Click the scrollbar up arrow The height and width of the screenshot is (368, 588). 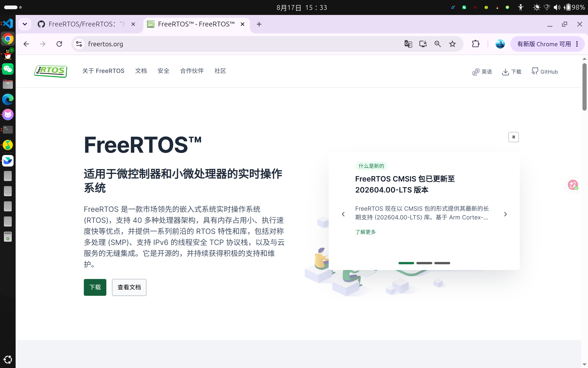584,59
